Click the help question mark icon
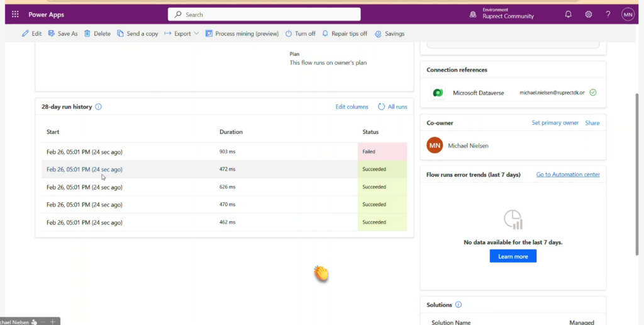The width and height of the screenshot is (644, 325). tap(608, 14)
